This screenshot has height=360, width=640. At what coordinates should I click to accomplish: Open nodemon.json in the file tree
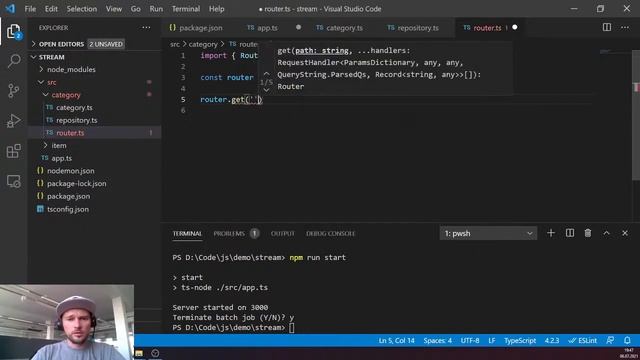pos(70,171)
